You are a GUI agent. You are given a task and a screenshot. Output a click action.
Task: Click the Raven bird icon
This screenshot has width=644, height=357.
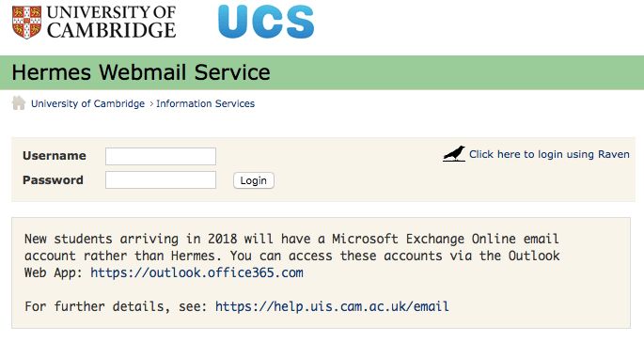pyautogui.click(x=454, y=154)
